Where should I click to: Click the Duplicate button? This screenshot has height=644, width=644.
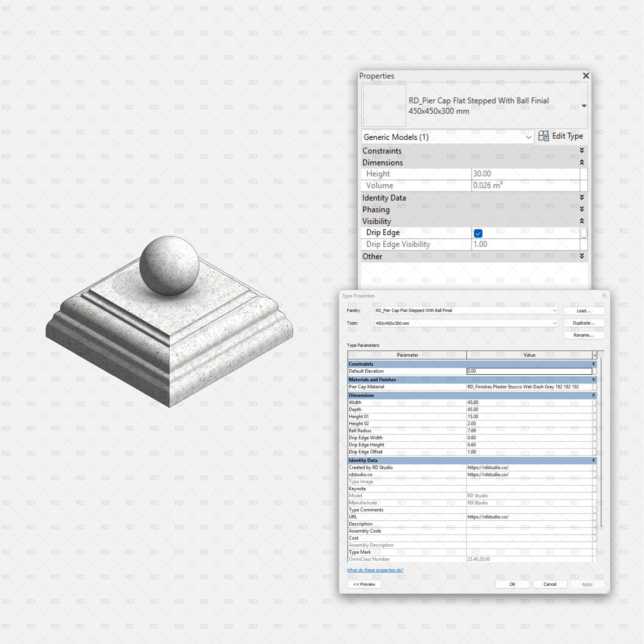click(584, 323)
